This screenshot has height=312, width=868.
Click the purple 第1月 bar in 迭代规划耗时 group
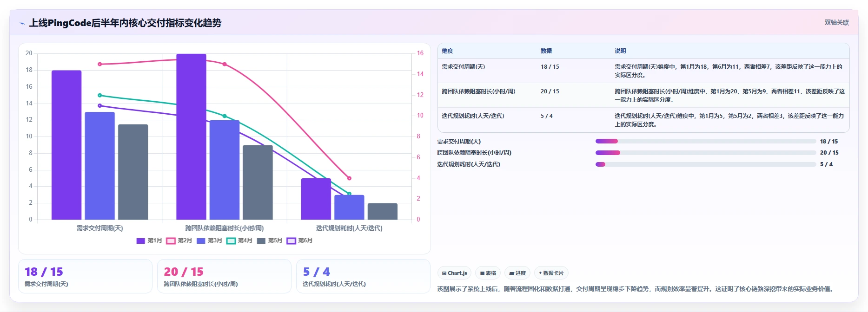point(316,199)
